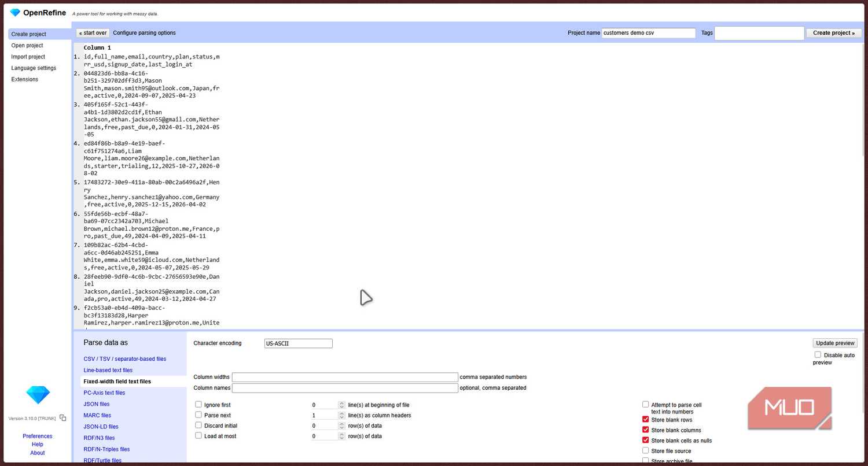Open the Help link

point(38,445)
